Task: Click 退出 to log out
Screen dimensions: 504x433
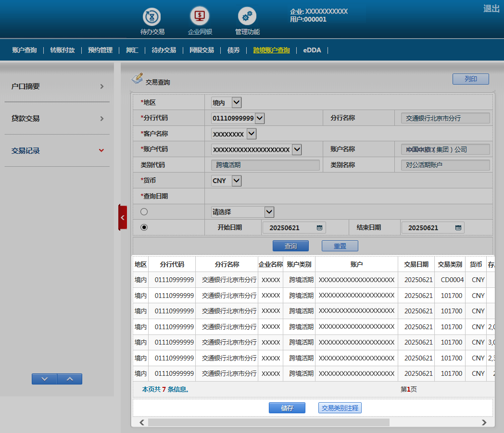Action: tap(491, 9)
